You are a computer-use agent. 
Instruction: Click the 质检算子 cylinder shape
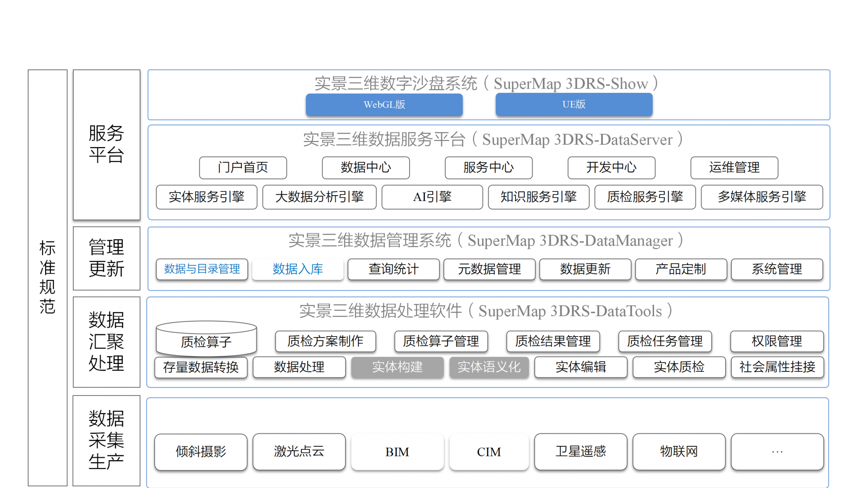pyautogui.click(x=206, y=339)
